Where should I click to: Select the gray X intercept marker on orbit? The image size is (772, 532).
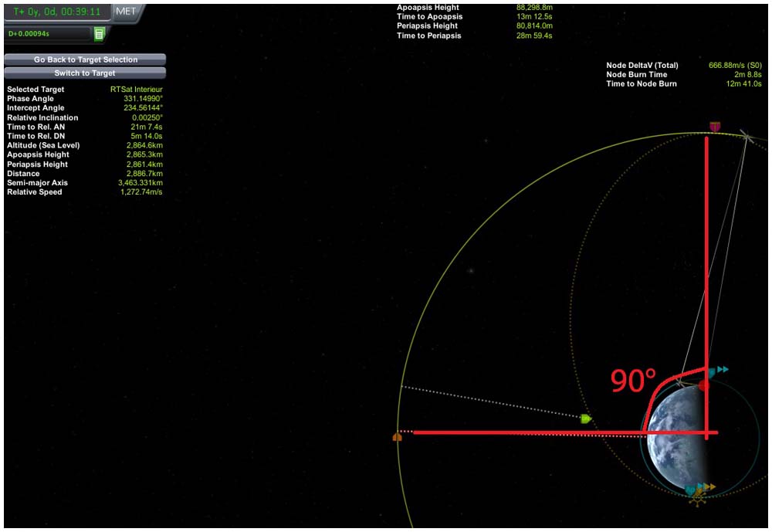tap(747, 137)
